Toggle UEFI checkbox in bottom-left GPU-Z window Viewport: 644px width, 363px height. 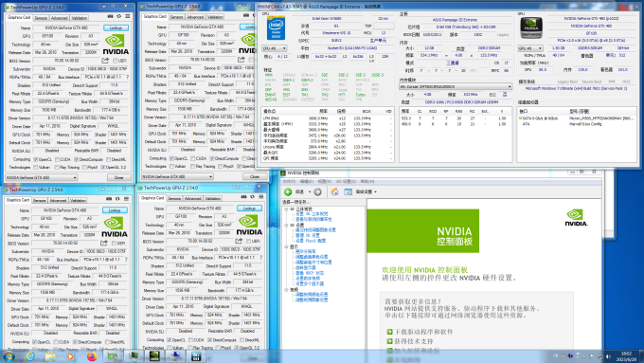114,244
